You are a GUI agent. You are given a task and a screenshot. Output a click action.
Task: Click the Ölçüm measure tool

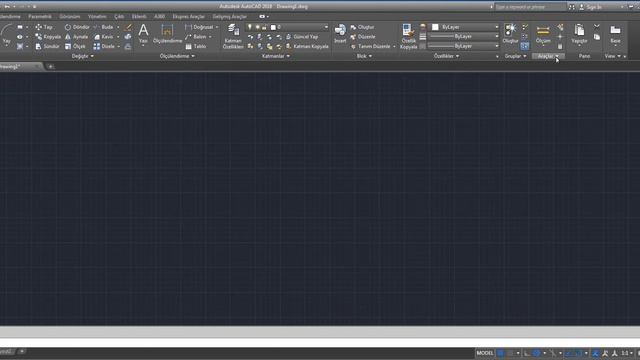(543, 33)
